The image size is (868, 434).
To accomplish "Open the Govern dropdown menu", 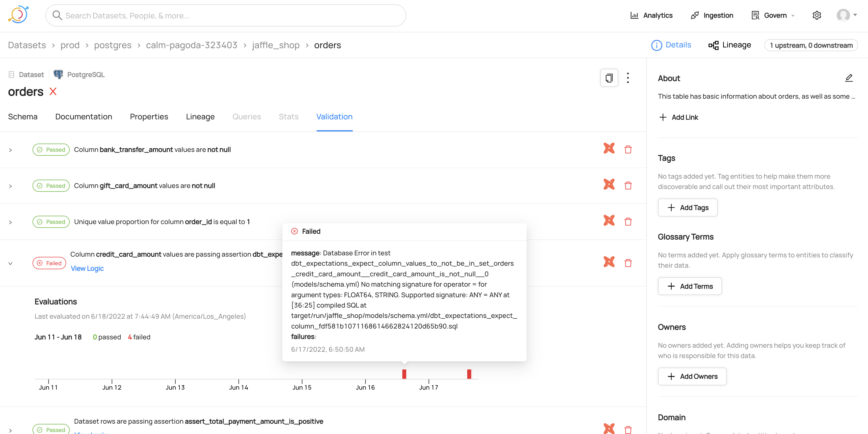I will (774, 15).
